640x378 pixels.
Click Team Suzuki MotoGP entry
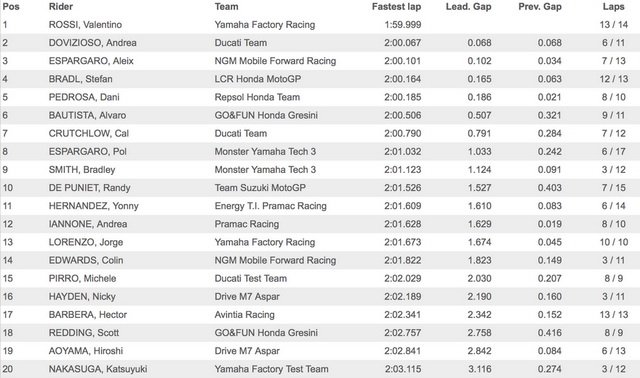point(260,188)
